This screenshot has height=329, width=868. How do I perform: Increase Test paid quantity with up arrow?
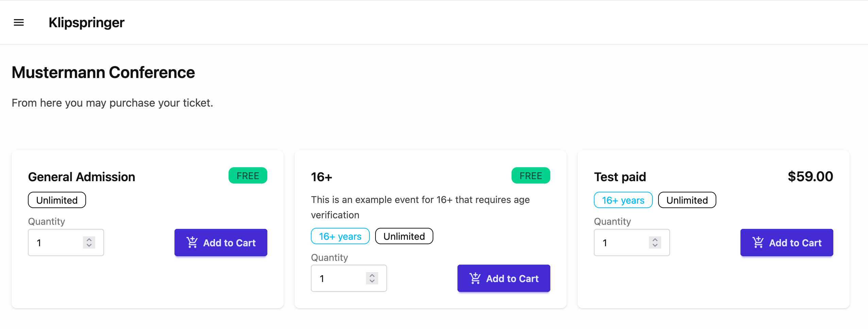(655, 239)
